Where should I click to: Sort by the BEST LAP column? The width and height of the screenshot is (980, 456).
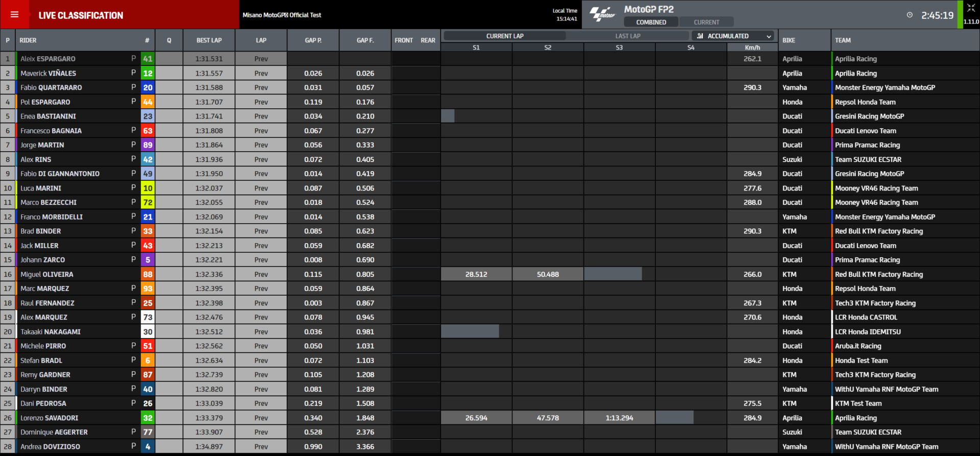point(209,40)
